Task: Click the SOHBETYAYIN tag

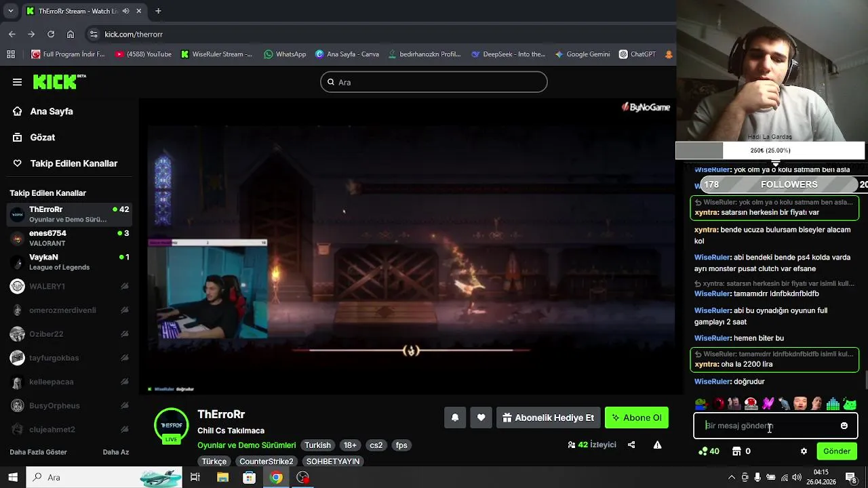Action: click(333, 461)
